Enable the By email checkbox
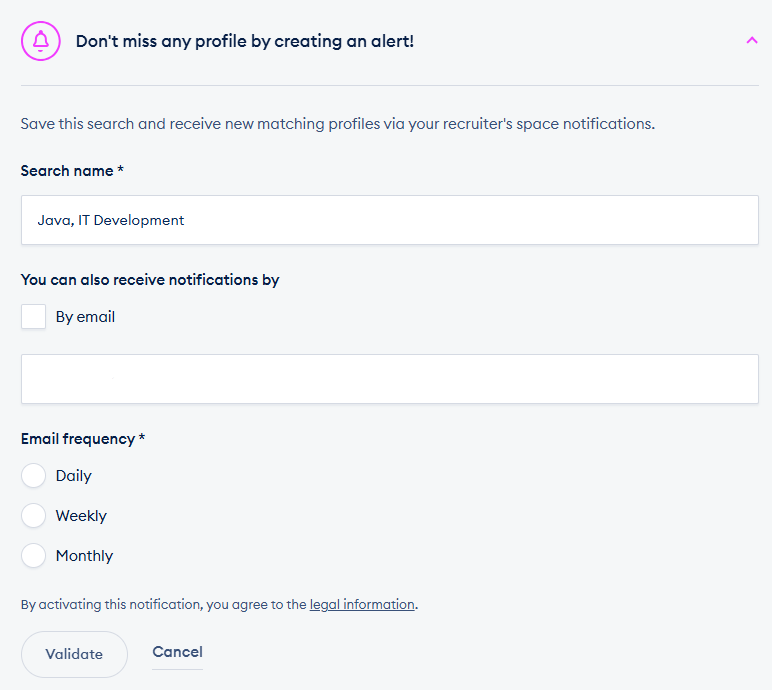 [x=34, y=317]
